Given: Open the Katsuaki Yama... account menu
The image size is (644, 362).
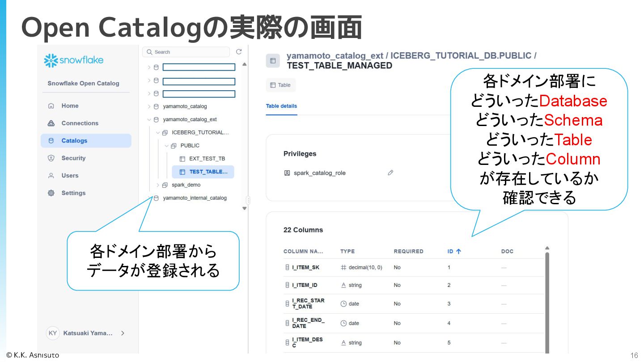Looking at the screenshot, I should [86, 333].
